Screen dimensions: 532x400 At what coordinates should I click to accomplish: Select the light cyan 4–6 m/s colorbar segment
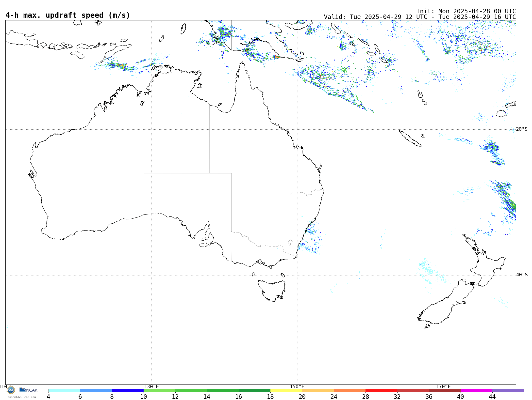tap(64, 391)
